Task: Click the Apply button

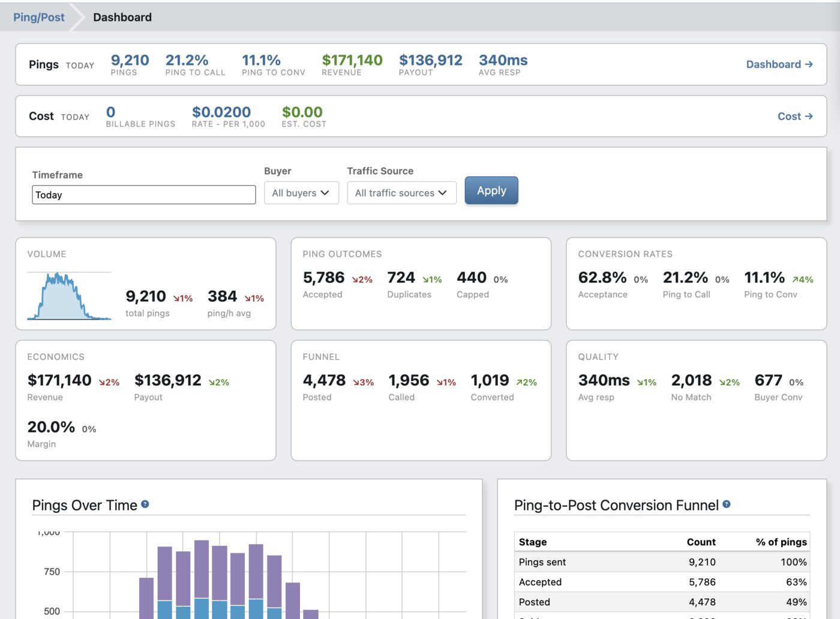Action: (491, 191)
